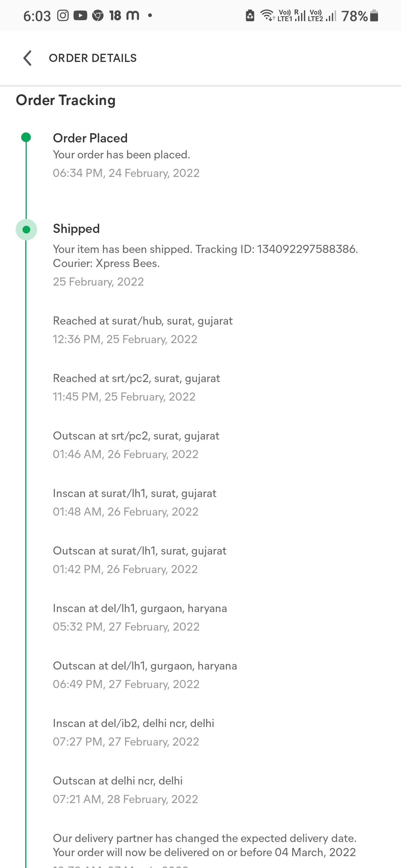This screenshot has width=401, height=868.
Task: Tap the expected delivery date changed message
Action: click(x=205, y=845)
